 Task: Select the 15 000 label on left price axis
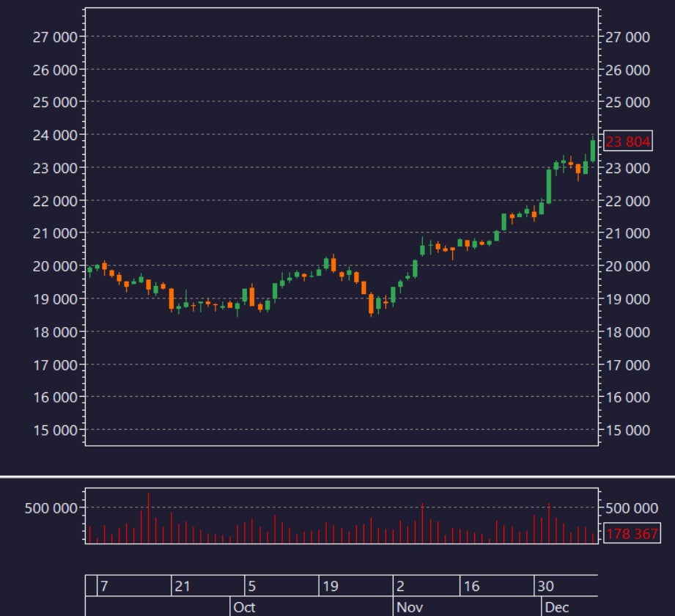55,430
